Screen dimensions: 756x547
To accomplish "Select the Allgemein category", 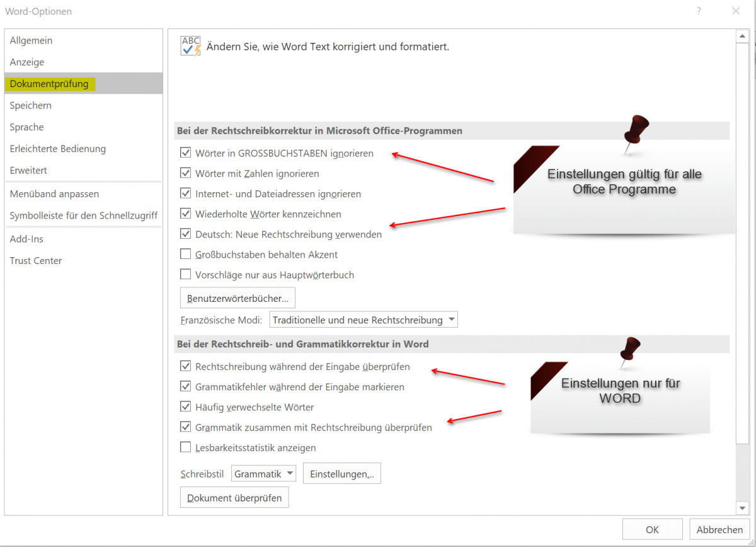I will point(30,40).
